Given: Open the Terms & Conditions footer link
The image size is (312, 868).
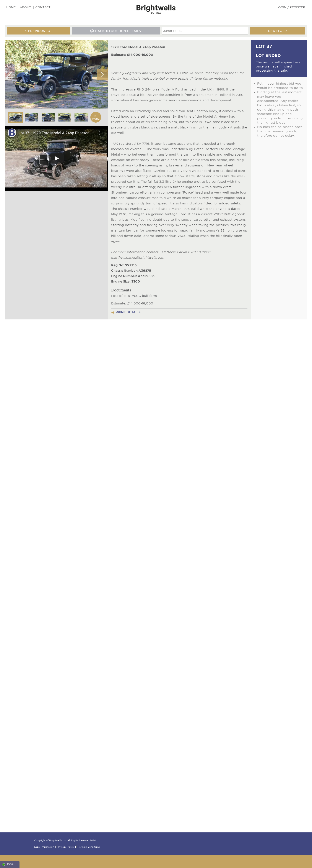Looking at the screenshot, I should click(89, 847).
